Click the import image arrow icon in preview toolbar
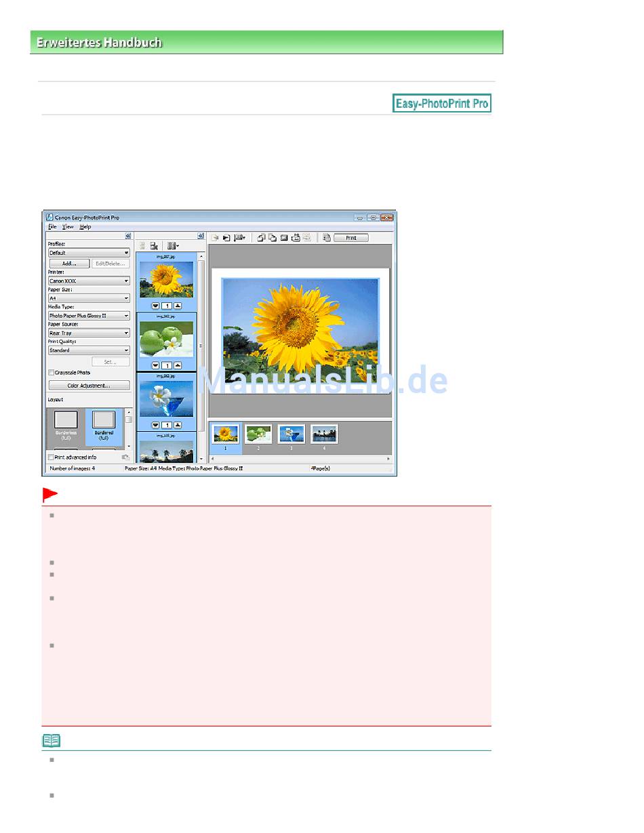Viewport: 644px width, 833px height. [x=226, y=238]
